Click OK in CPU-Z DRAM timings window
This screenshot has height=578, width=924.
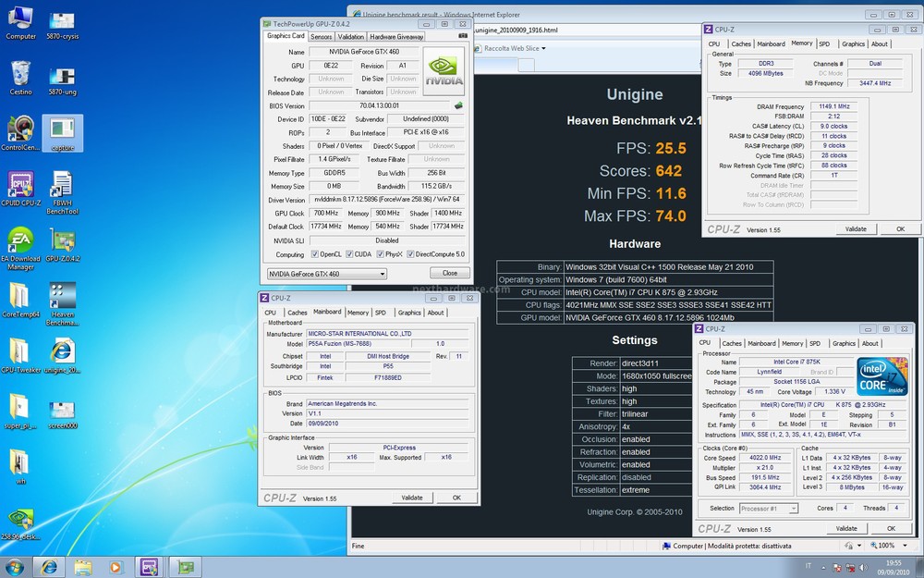[900, 228]
